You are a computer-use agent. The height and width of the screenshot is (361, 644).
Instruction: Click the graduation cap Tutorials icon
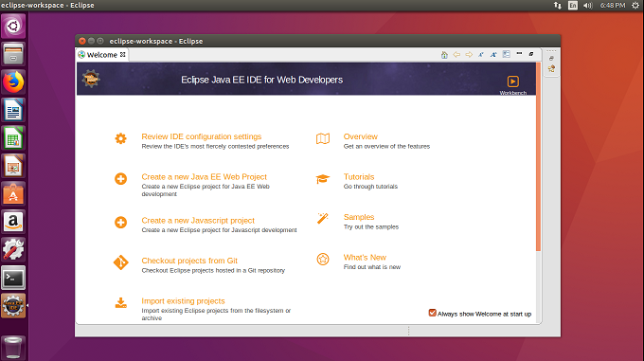(323, 179)
